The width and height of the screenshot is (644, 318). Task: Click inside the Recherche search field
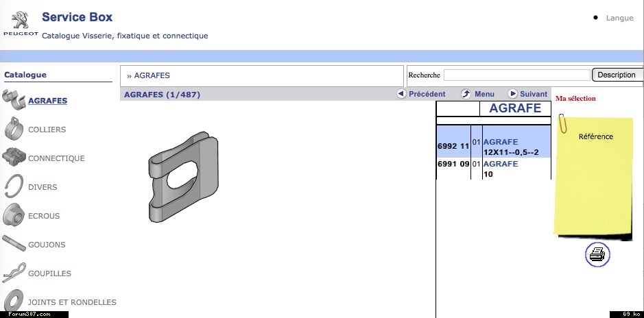tap(516, 75)
